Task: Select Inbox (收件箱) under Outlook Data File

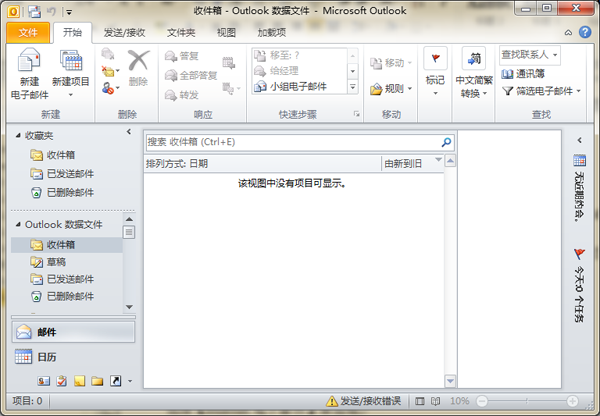Action: coord(67,245)
